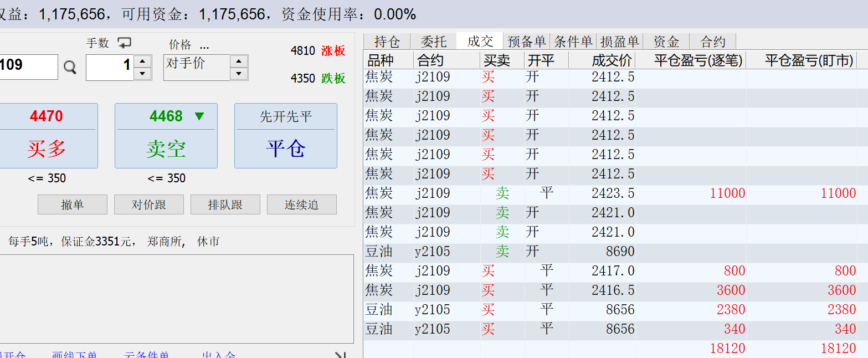
Task: Click the 买卖 column header
Action: pyautogui.click(x=502, y=60)
